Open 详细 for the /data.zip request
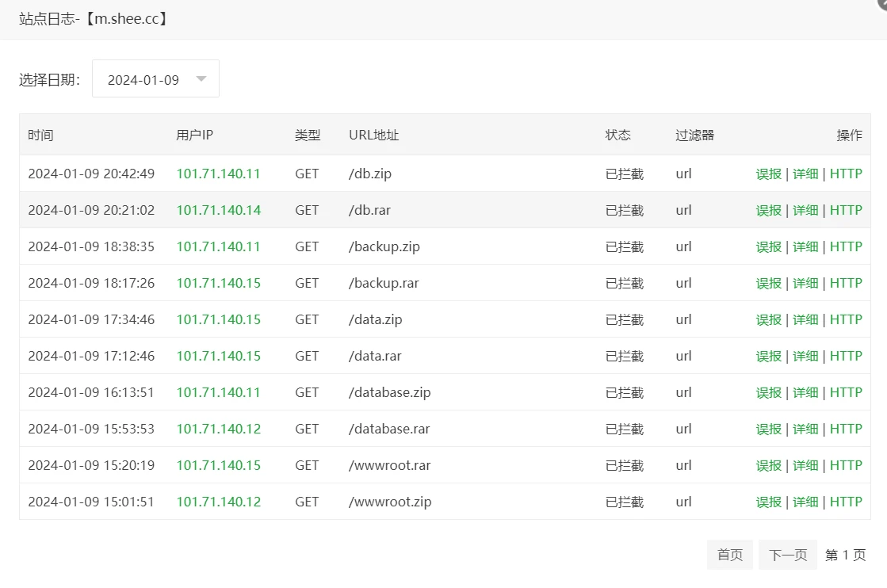 [805, 319]
